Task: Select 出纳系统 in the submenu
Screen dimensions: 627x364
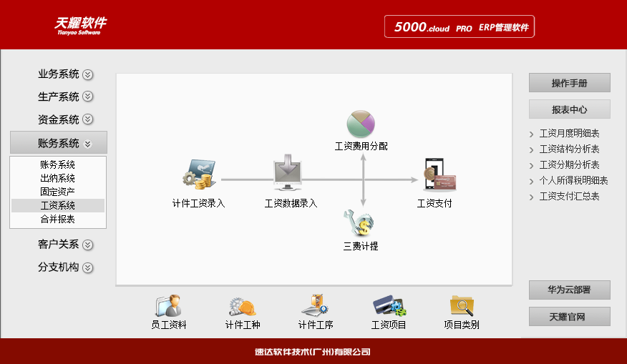Action: pyautogui.click(x=58, y=178)
